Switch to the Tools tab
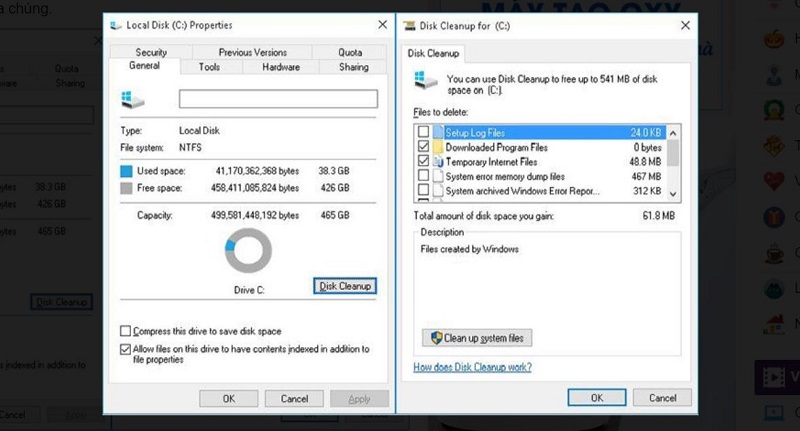800x431 pixels. click(x=209, y=67)
